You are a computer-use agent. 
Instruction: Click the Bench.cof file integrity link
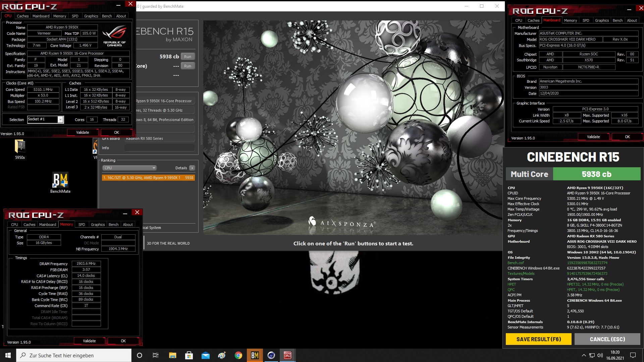pos(516,263)
